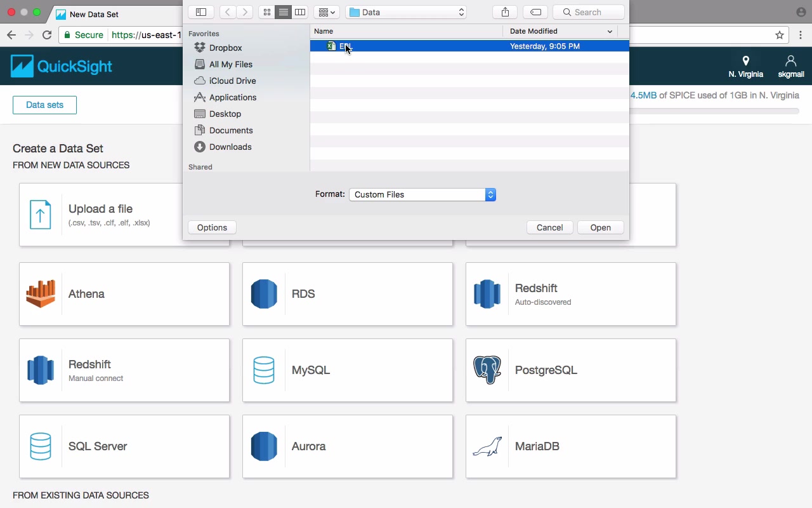The image size is (812, 508).
Task: Select the MariaDB data source
Action: 571,446
